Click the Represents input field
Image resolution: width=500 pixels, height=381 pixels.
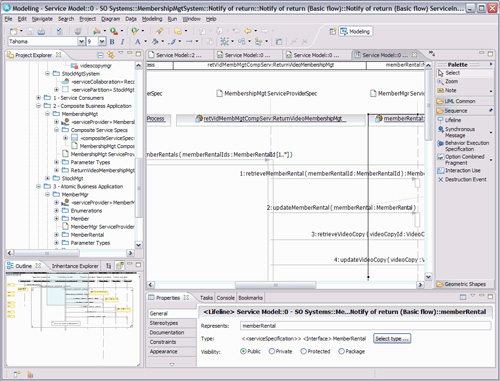coord(365,326)
